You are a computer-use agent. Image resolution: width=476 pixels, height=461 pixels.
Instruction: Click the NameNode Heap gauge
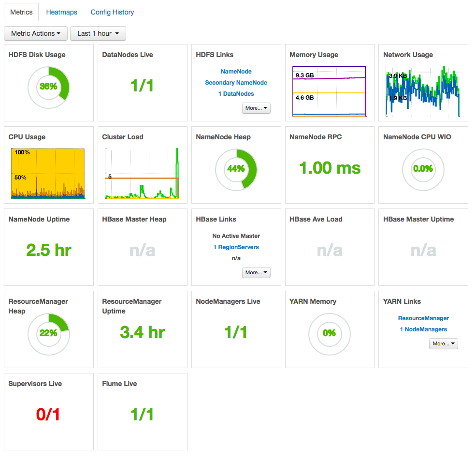tap(236, 169)
